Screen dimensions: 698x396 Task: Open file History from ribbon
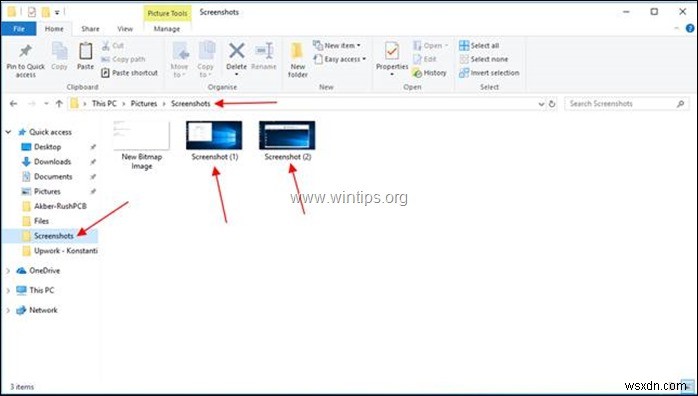430,73
